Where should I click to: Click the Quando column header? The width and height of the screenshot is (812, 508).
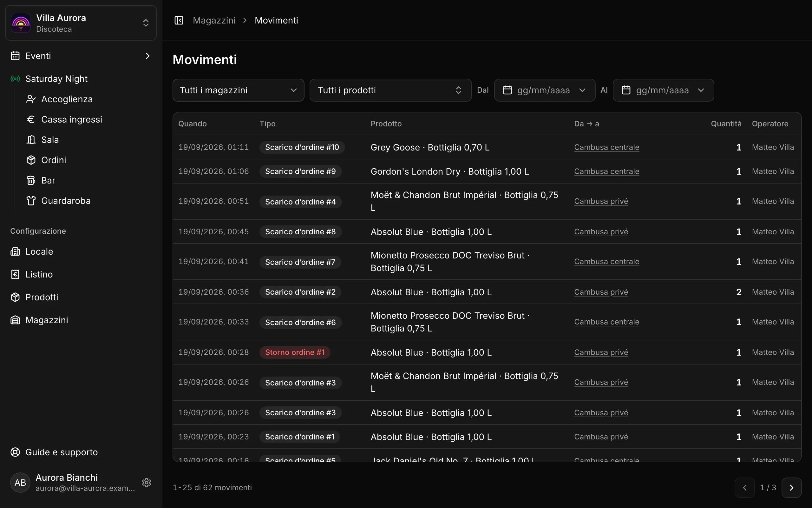click(x=192, y=124)
